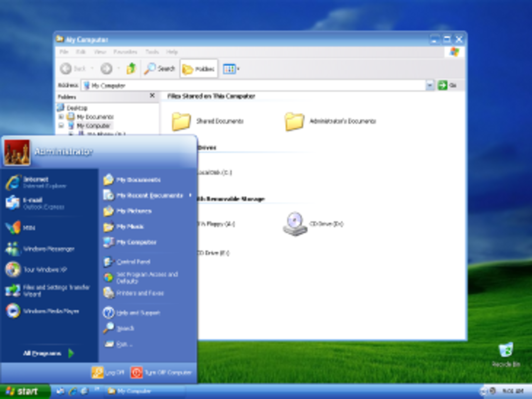Image resolution: width=532 pixels, height=399 pixels.
Task: Select Desktop in the folder tree
Action: coord(77,108)
